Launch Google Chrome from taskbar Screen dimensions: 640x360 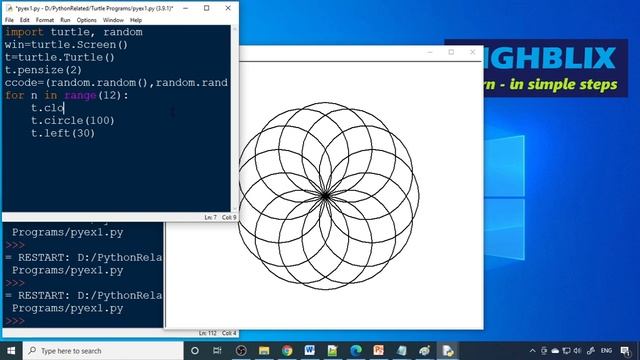pyautogui.click(x=287, y=351)
